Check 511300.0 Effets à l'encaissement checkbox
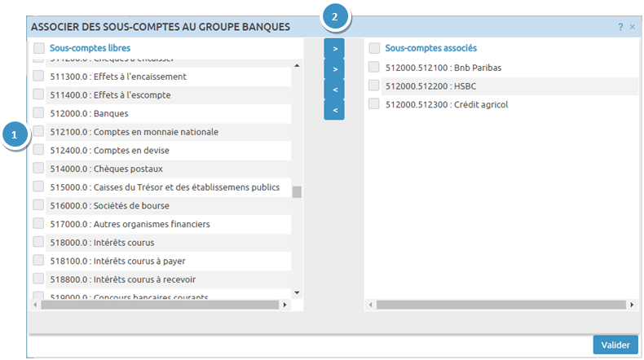 click(38, 76)
